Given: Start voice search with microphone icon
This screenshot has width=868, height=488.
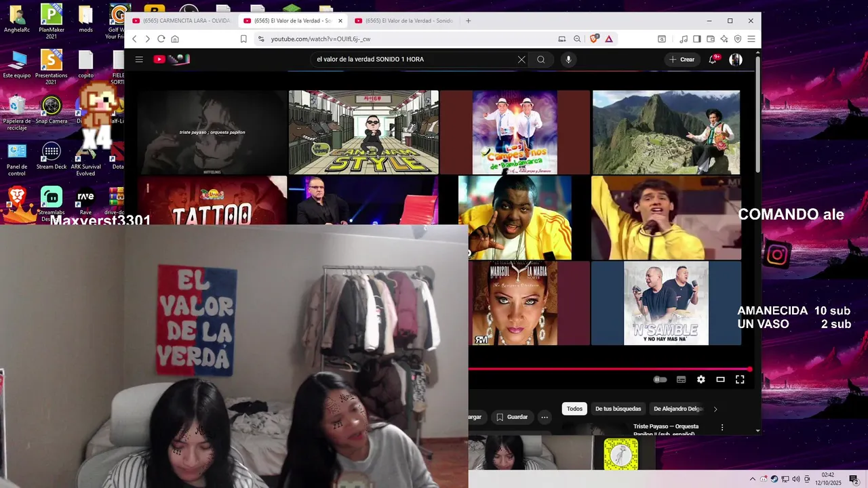Looking at the screenshot, I should coord(568,60).
